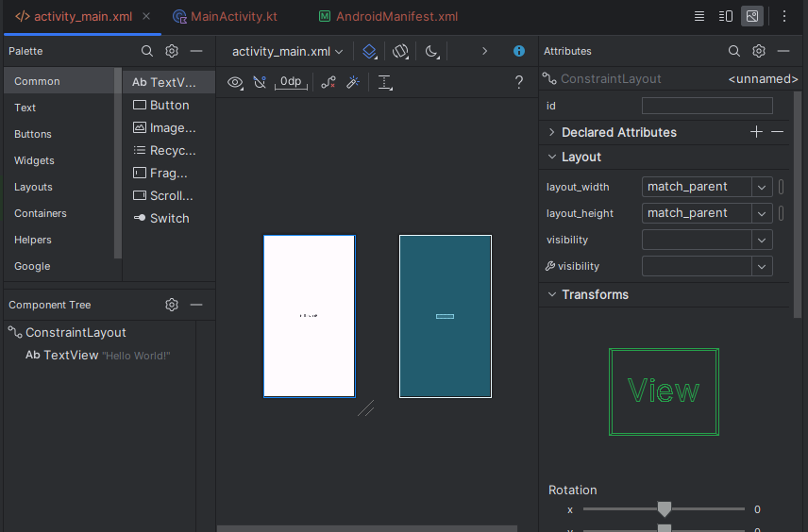808x532 pixels.
Task: Select the white design preview
Action: tap(310, 316)
